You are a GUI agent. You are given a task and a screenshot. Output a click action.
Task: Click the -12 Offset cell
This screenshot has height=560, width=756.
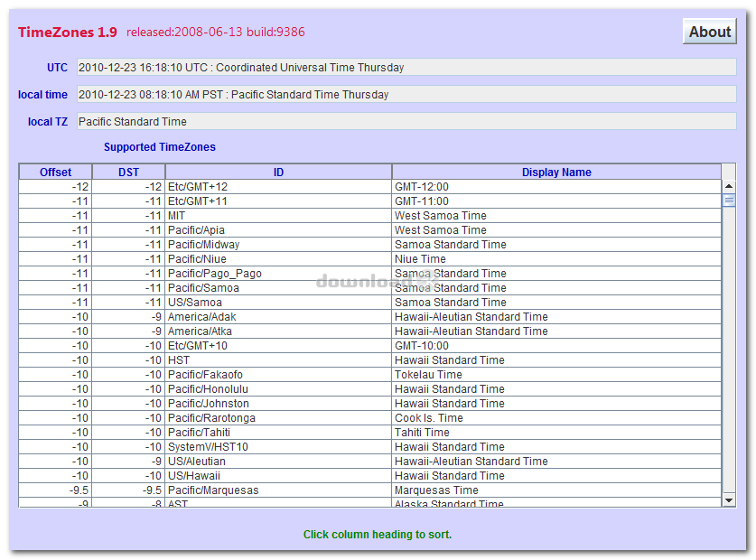point(55,187)
